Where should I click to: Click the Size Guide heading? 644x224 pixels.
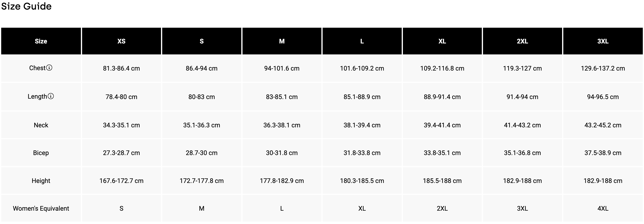[26, 6]
